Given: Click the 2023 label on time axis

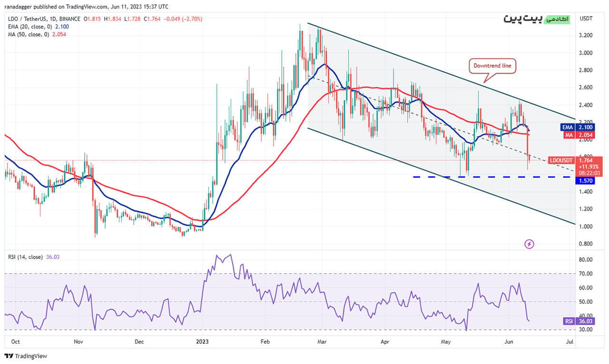Looking at the screenshot, I should pos(203,341).
